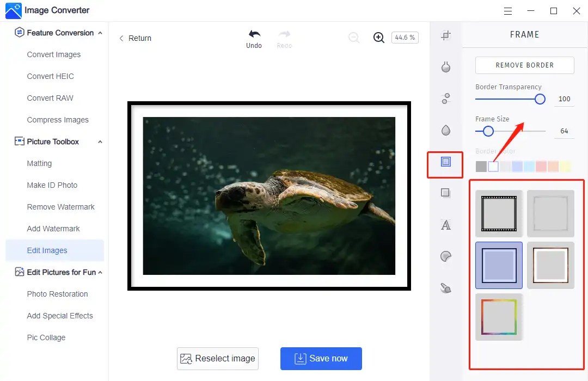
Task: Select the Text tool
Action: (445, 225)
